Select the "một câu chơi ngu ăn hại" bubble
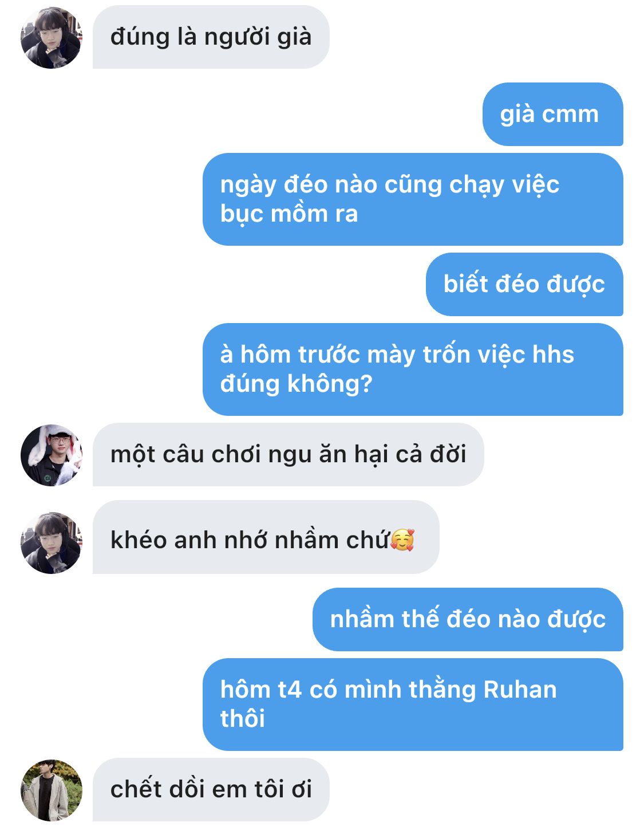 click(x=288, y=455)
